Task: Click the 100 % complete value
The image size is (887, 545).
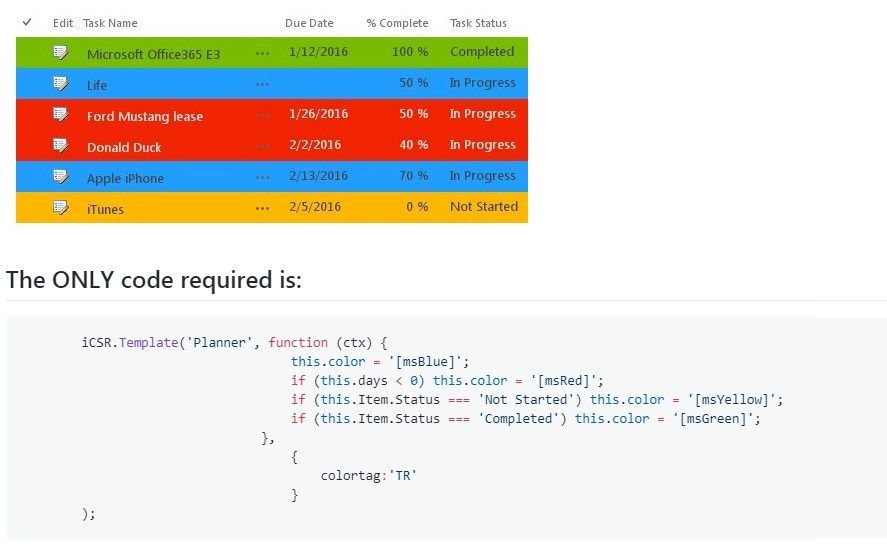Action: 410,52
